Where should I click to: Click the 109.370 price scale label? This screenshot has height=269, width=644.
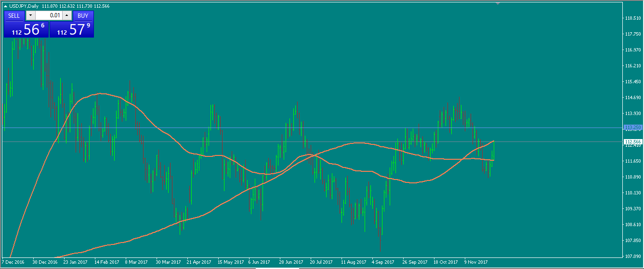pyautogui.click(x=632, y=209)
